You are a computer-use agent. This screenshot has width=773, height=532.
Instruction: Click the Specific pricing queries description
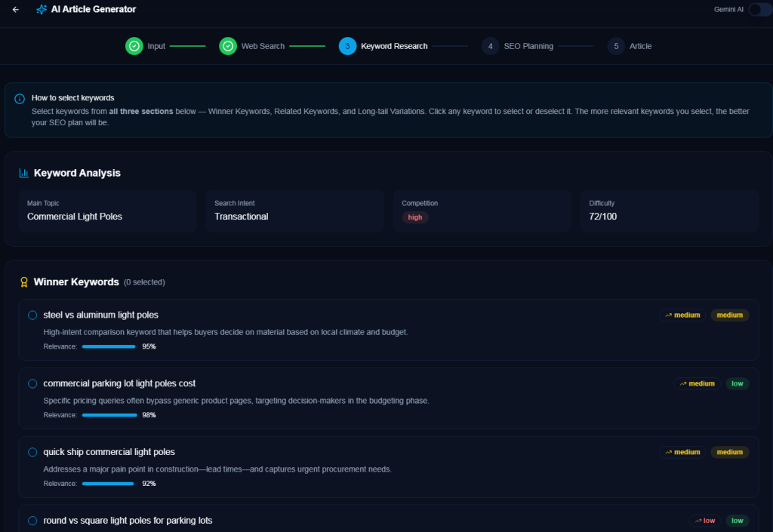(236, 401)
